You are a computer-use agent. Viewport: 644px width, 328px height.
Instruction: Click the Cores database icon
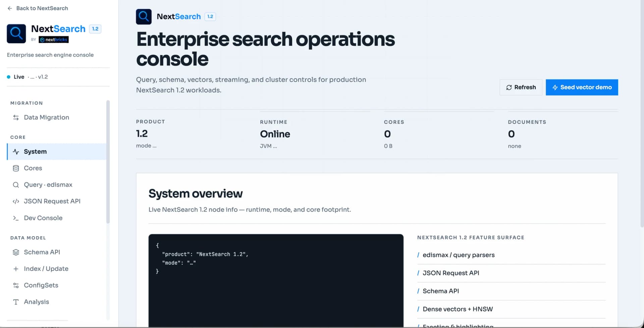coord(16,168)
